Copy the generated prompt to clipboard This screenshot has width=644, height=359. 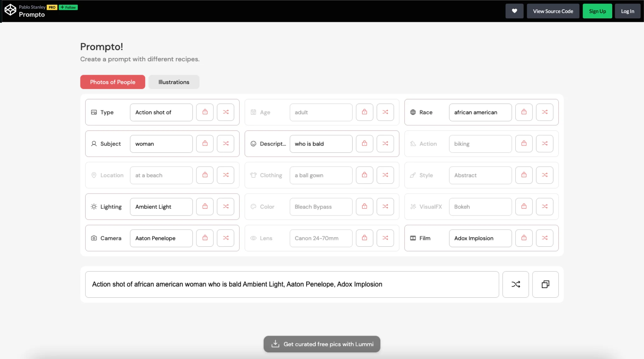(x=545, y=284)
